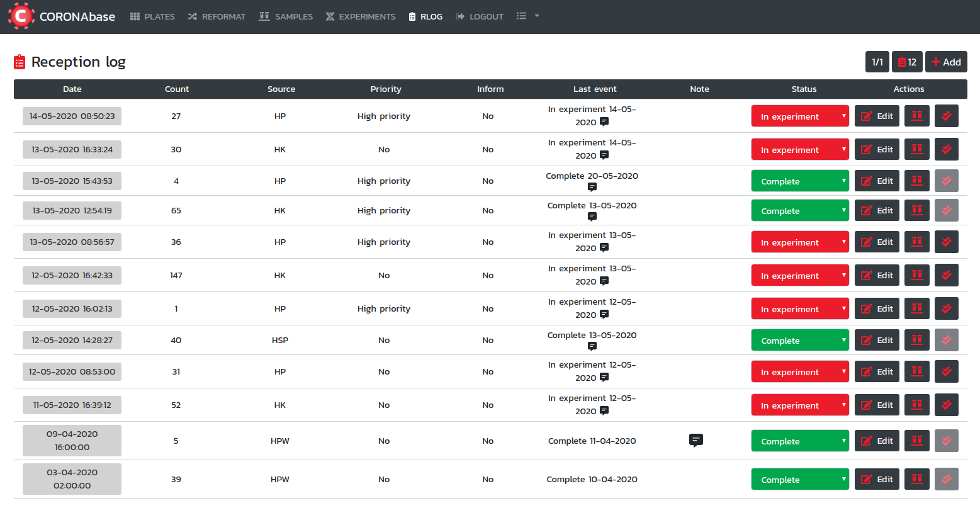Click the double-check icon for 12-05-2020 08:53:00
This screenshot has height=525, width=980.
(x=946, y=371)
